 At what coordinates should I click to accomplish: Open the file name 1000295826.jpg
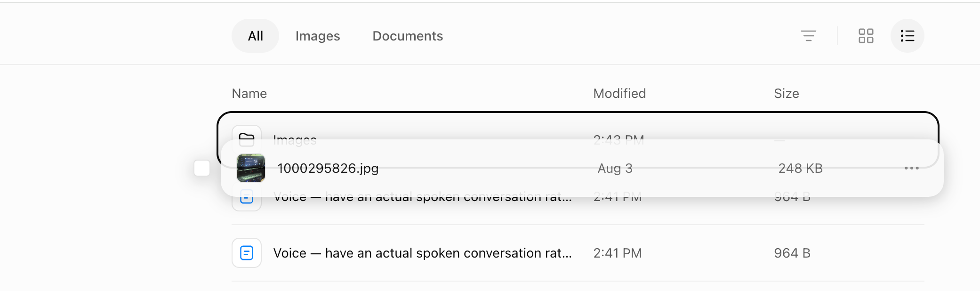point(328,168)
